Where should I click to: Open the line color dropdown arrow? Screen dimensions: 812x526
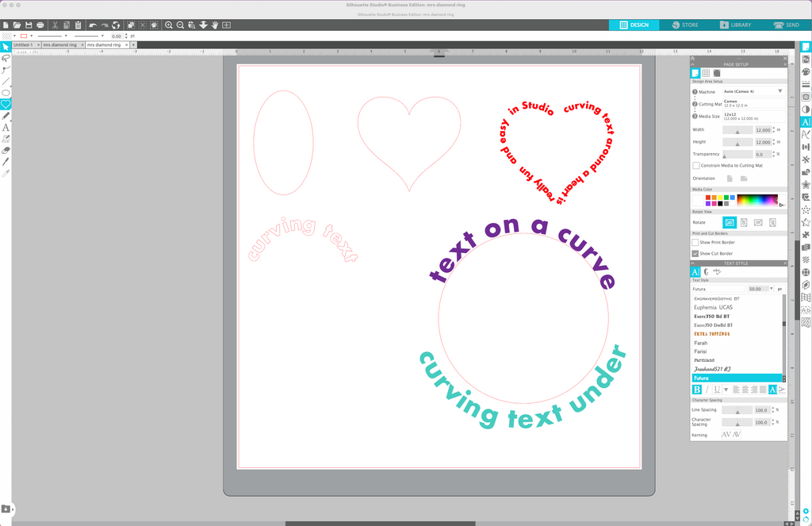[x=31, y=36]
